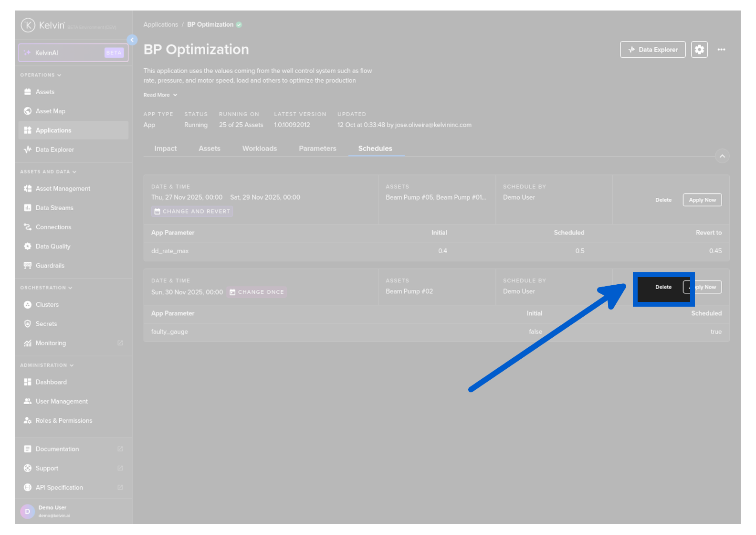
Task: Collapse the header with the up-chevron button
Action: coord(722,156)
